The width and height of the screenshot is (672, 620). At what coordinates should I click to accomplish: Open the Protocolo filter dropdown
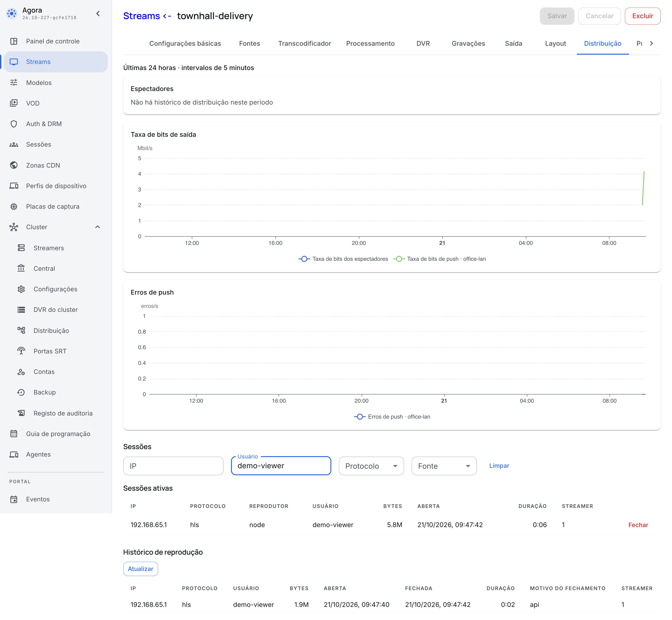coord(371,466)
